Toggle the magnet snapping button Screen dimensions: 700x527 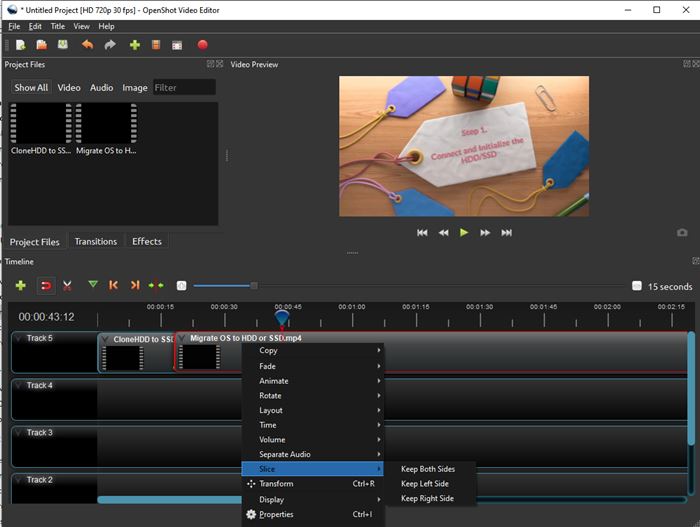[x=45, y=286]
